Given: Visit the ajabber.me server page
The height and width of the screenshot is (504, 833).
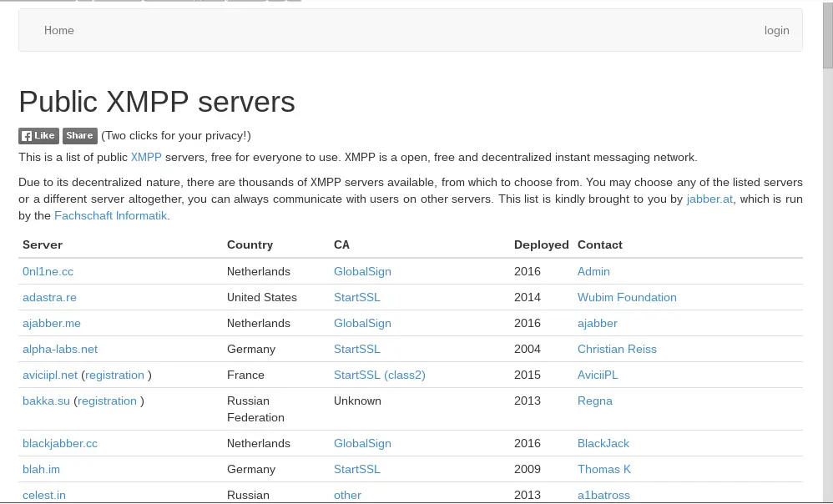Looking at the screenshot, I should pos(52,324).
